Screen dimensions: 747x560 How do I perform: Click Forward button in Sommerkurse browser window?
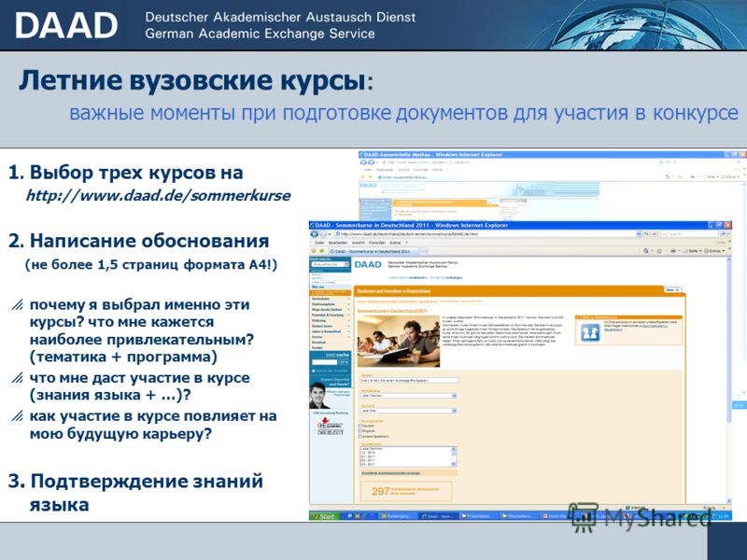click(322, 234)
